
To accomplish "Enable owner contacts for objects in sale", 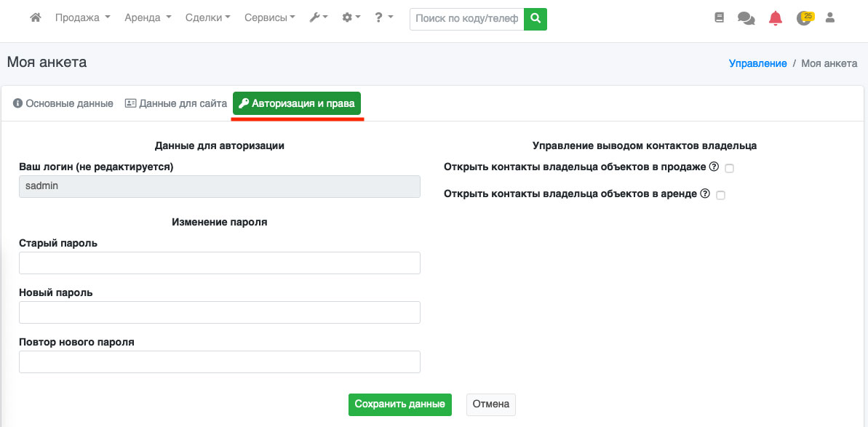I will [x=730, y=168].
